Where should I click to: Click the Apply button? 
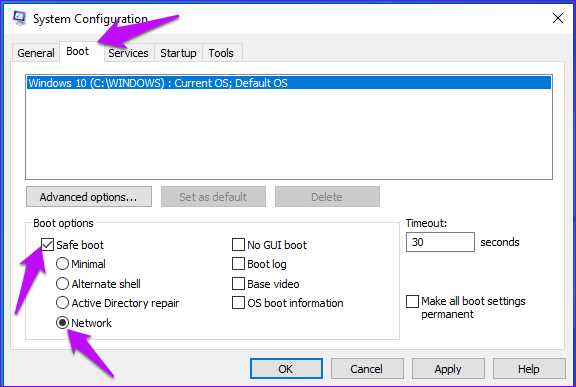[448, 369]
